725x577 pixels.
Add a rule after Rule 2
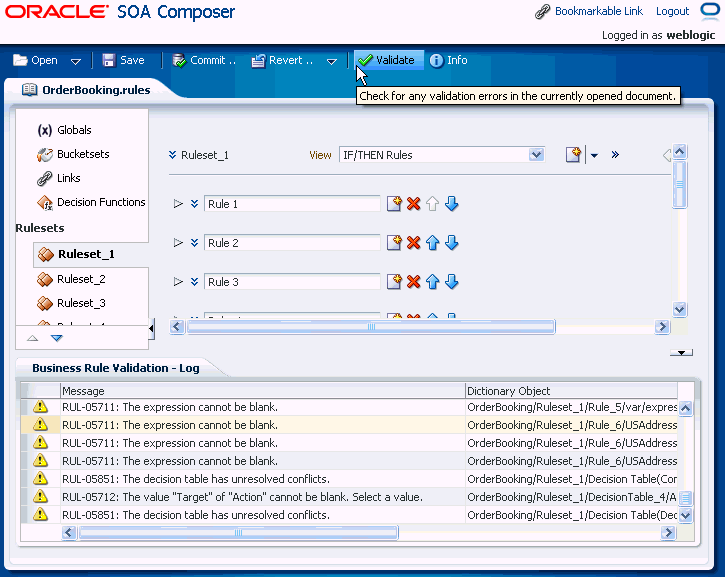(x=394, y=242)
